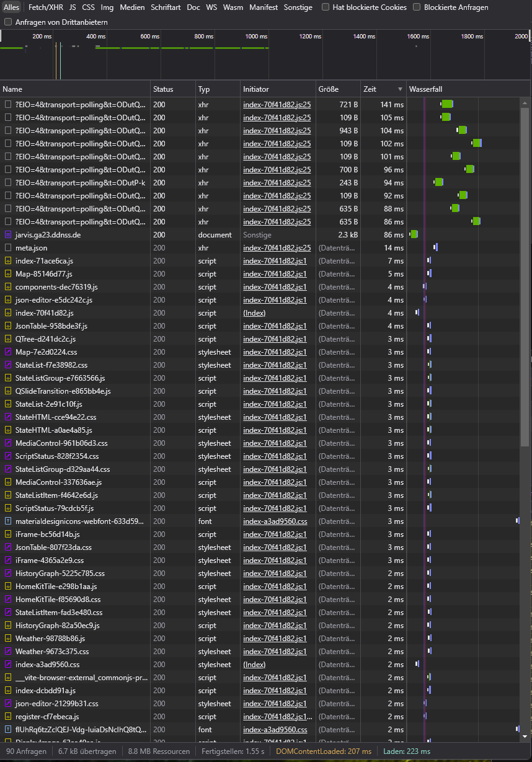Click the script icon of QSlideTransition-e865bb4e.js
The width and height of the screenshot is (532, 762).
tap(8, 391)
